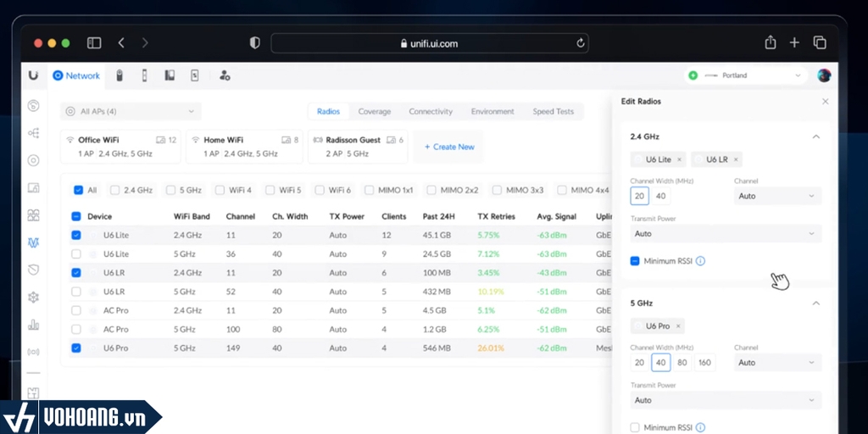Open the Talk app icon in top bar
The height and width of the screenshot is (434, 868).
(170, 75)
